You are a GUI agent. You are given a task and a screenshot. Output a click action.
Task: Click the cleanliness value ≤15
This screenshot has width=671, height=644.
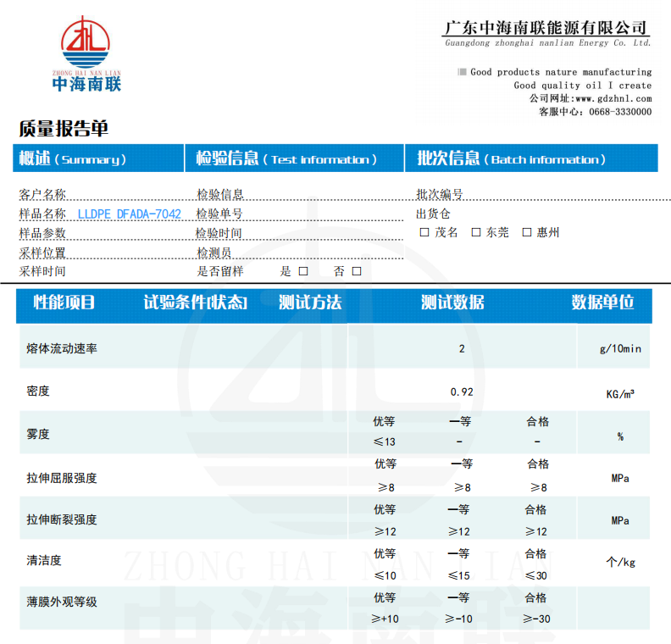click(x=458, y=576)
